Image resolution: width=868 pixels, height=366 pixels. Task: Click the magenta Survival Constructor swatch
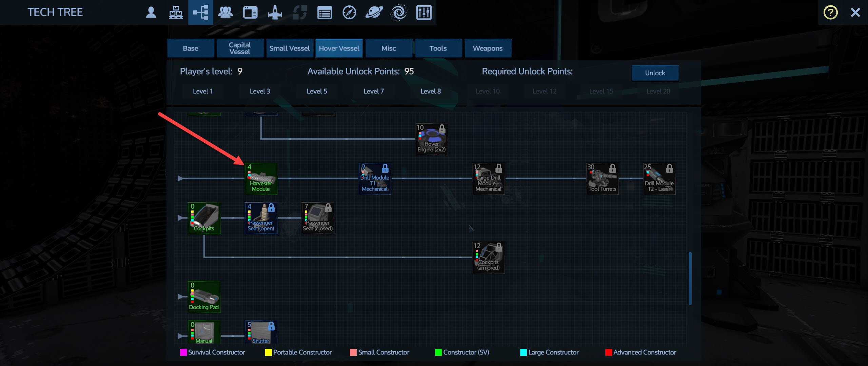[x=183, y=352]
